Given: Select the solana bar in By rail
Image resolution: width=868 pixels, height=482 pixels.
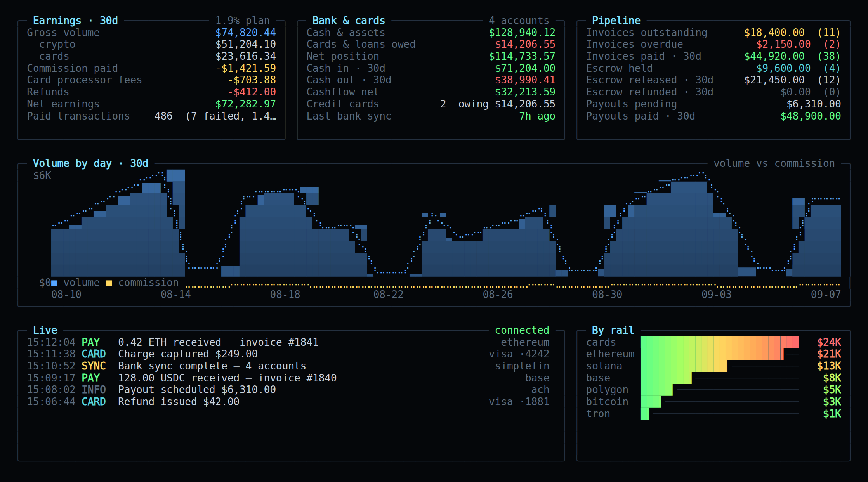Looking at the screenshot, I should pyautogui.click(x=684, y=366).
